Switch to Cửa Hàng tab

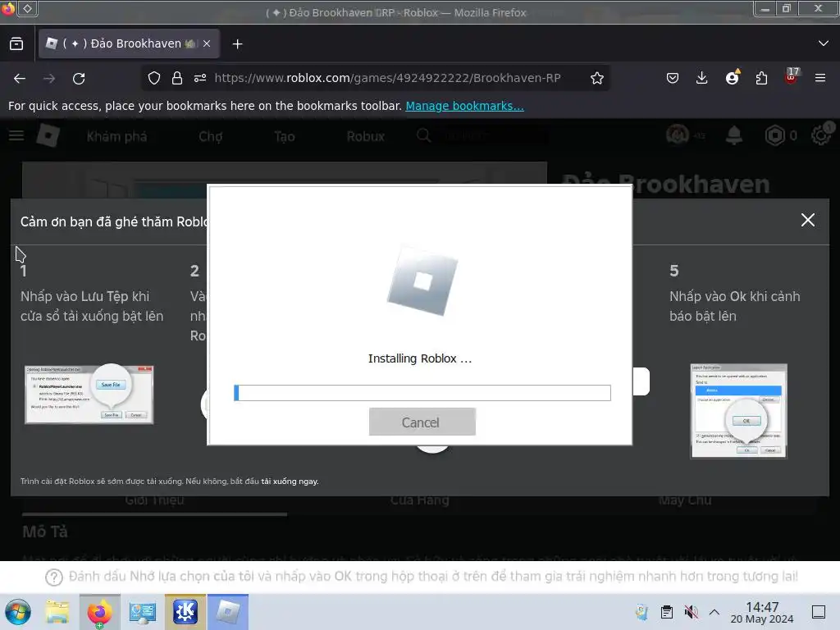(419, 500)
